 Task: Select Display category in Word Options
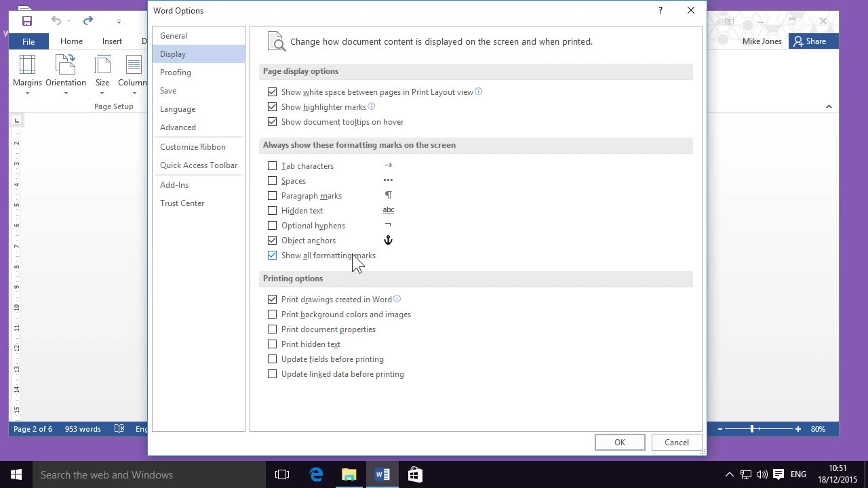tap(199, 54)
